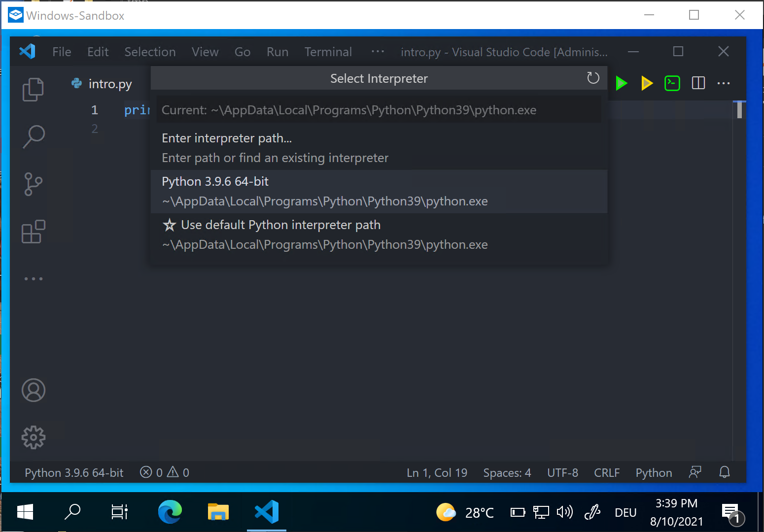Switch input language DEU in tray
Viewport: 764px width, 532px height.
tap(625, 512)
